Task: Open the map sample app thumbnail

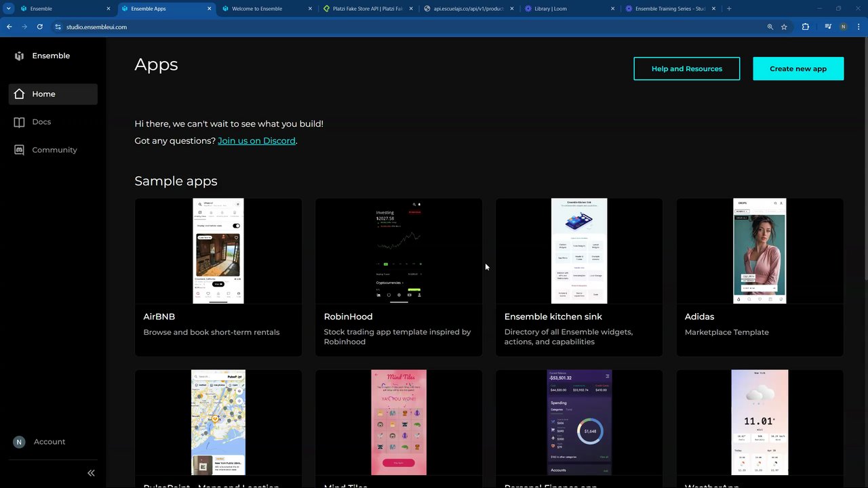Action: pyautogui.click(x=218, y=422)
